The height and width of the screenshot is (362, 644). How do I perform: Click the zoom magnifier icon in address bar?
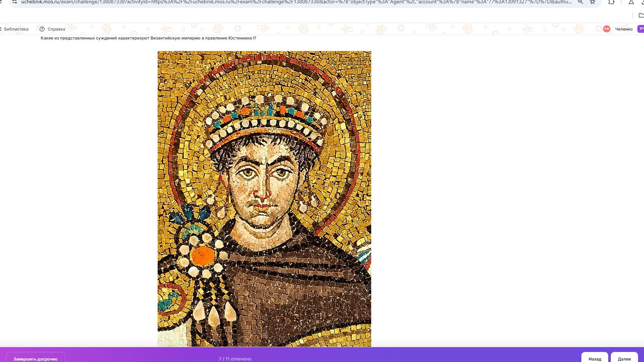580,2
